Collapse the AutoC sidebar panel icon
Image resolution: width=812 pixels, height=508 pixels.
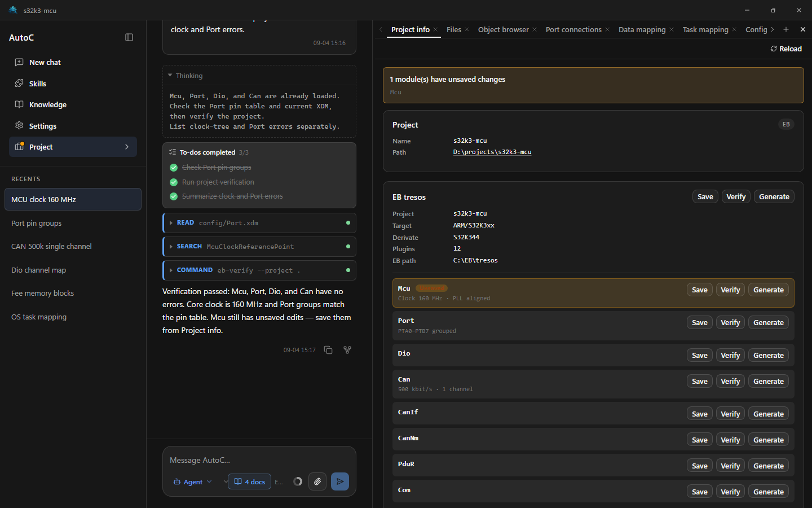[x=129, y=37]
